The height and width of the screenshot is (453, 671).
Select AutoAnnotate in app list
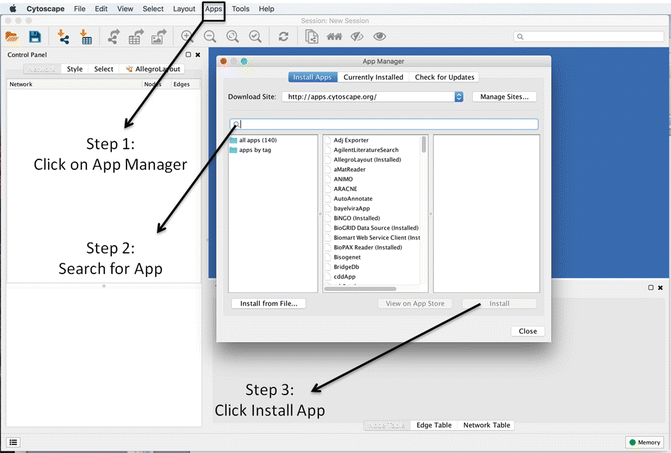(353, 199)
